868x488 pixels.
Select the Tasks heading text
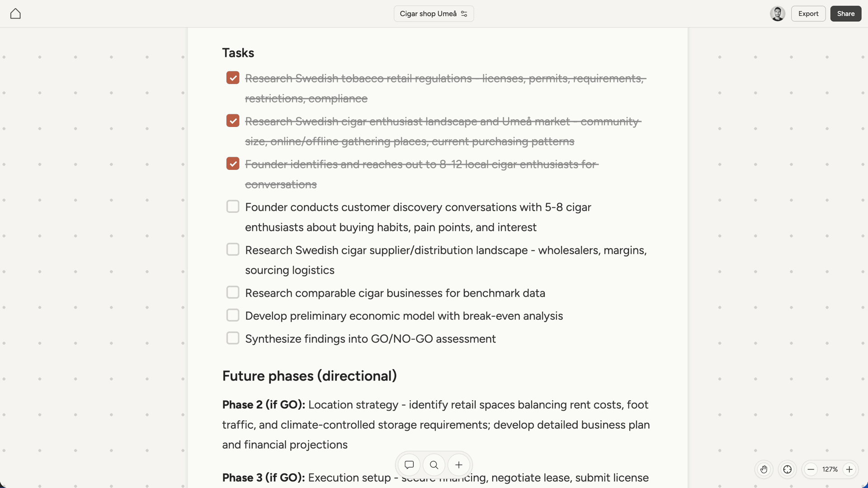pyautogui.click(x=238, y=53)
